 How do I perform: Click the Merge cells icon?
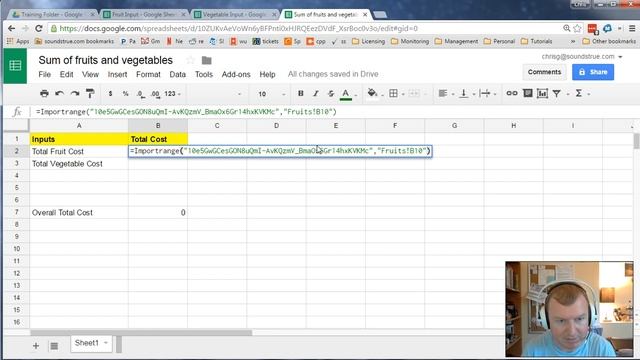click(413, 93)
